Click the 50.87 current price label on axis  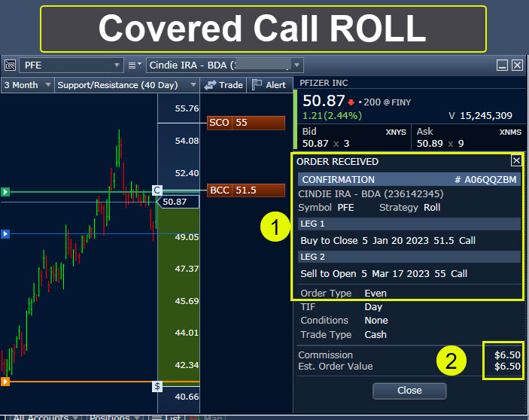tap(176, 202)
